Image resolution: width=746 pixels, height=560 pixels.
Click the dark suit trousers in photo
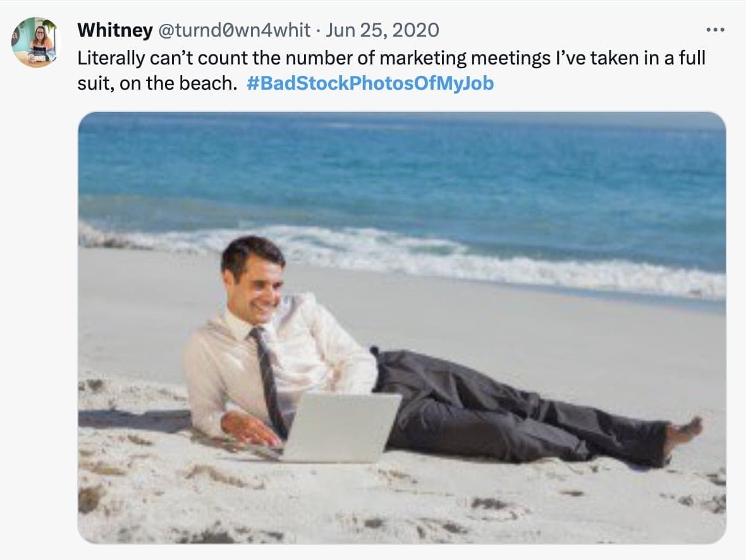[506, 411]
